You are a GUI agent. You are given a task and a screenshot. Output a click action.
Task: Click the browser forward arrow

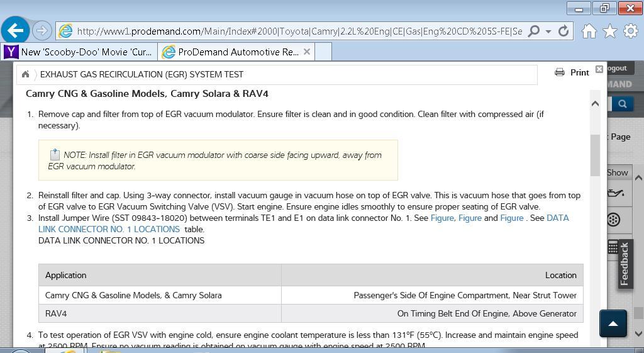click(x=42, y=30)
